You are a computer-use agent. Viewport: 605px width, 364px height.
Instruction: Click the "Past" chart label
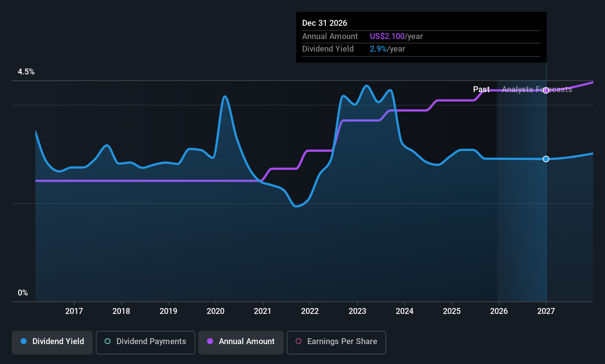(481, 90)
